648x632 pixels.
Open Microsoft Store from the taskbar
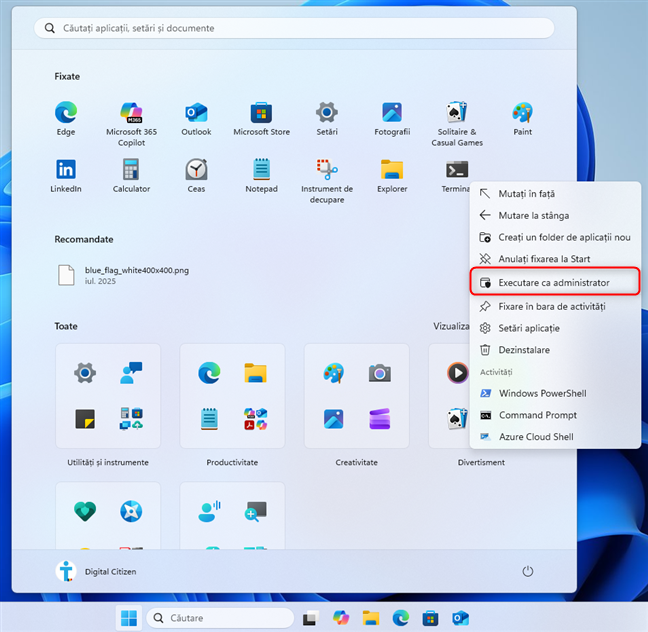tap(430, 618)
